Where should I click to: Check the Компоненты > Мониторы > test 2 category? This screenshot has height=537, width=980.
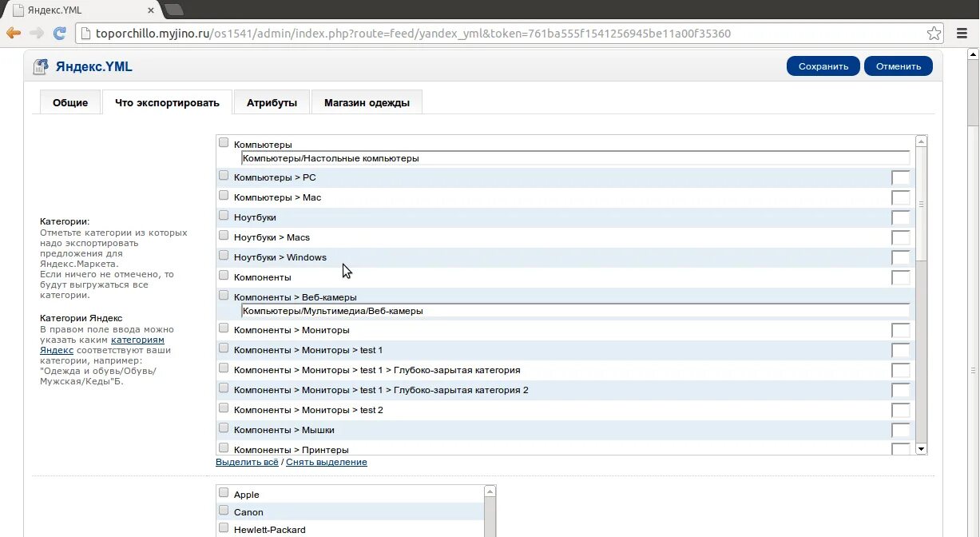pos(224,408)
